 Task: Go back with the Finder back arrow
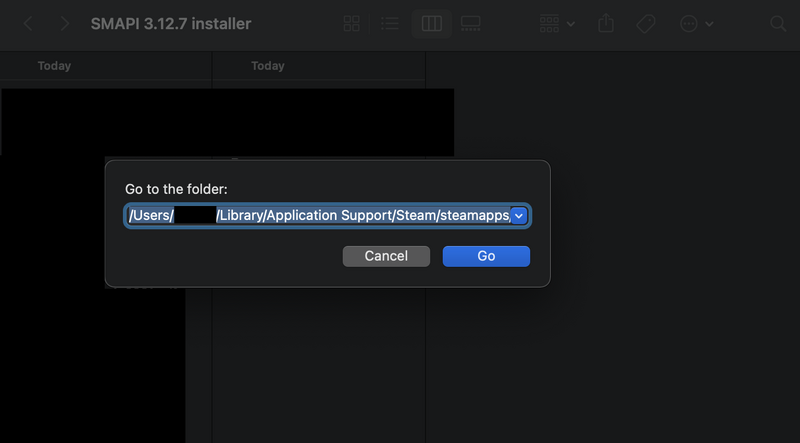click(29, 23)
